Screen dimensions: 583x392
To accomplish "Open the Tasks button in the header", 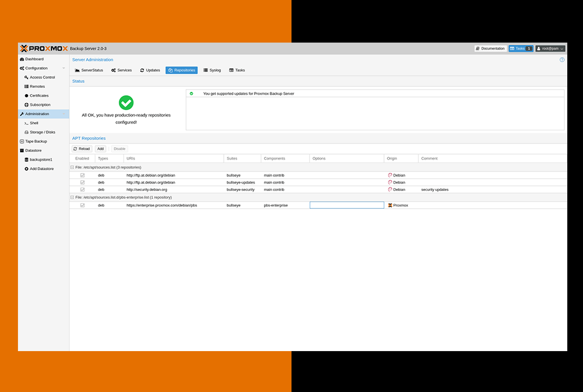I will (521, 49).
